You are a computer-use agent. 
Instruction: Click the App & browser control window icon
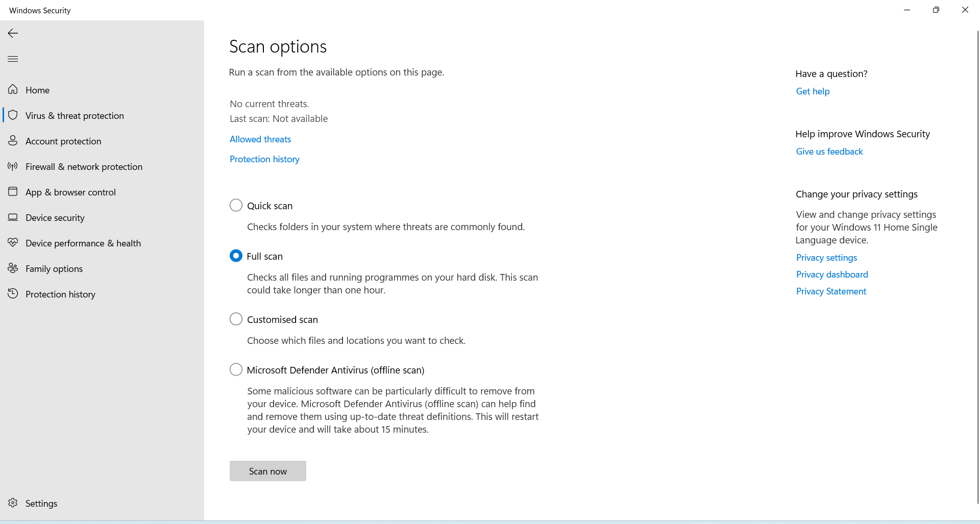click(13, 192)
